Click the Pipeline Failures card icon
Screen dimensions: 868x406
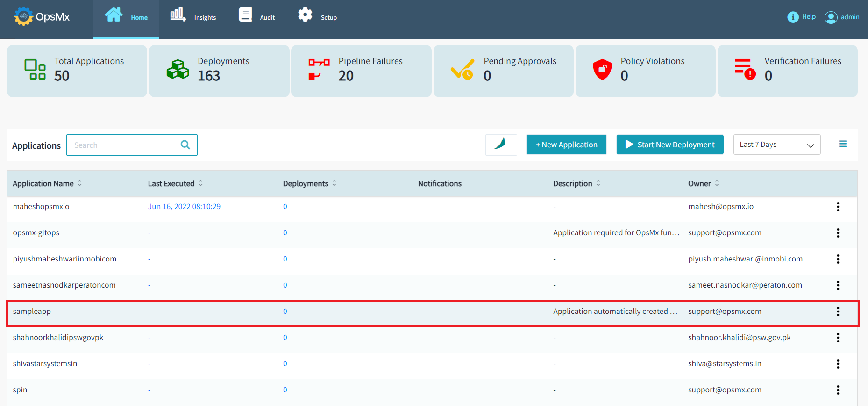coord(319,69)
